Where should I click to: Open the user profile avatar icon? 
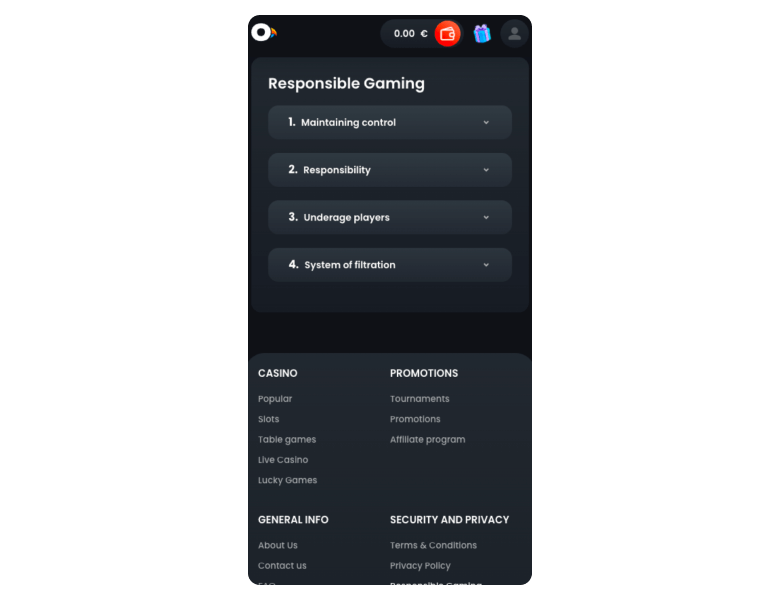click(514, 34)
